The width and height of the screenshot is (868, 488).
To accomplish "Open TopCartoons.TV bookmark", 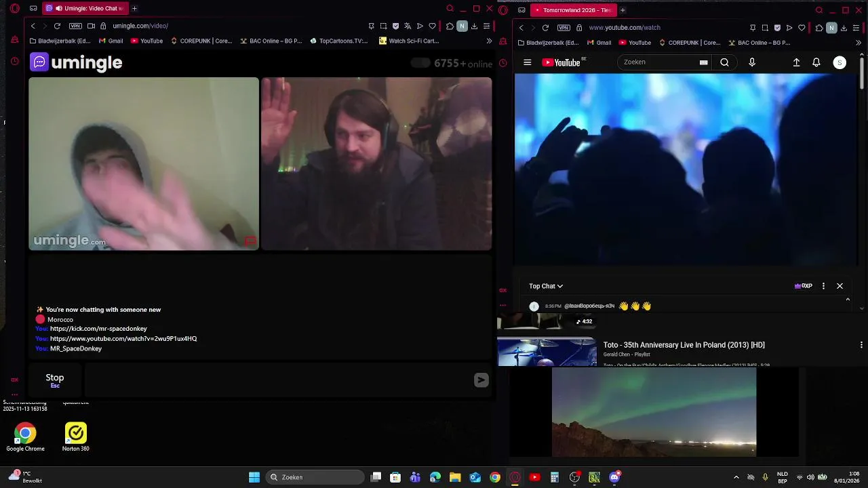I will click(338, 41).
